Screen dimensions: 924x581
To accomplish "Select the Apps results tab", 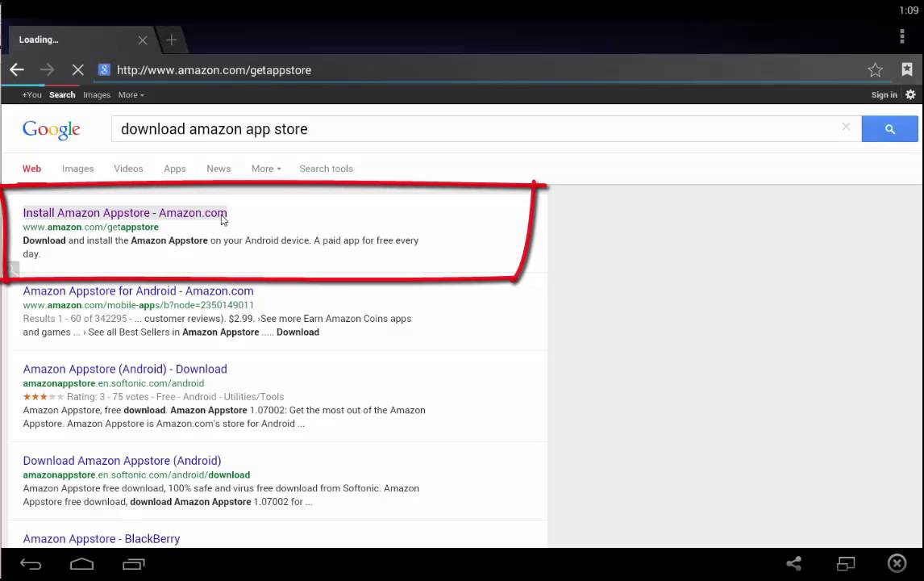I will coord(174,169).
